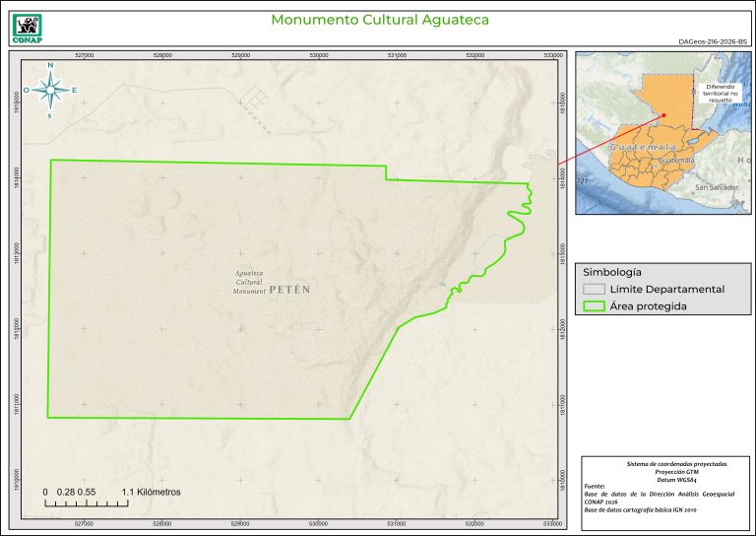
Task: Click the San Salvador label on inset map
Action: tap(716, 187)
